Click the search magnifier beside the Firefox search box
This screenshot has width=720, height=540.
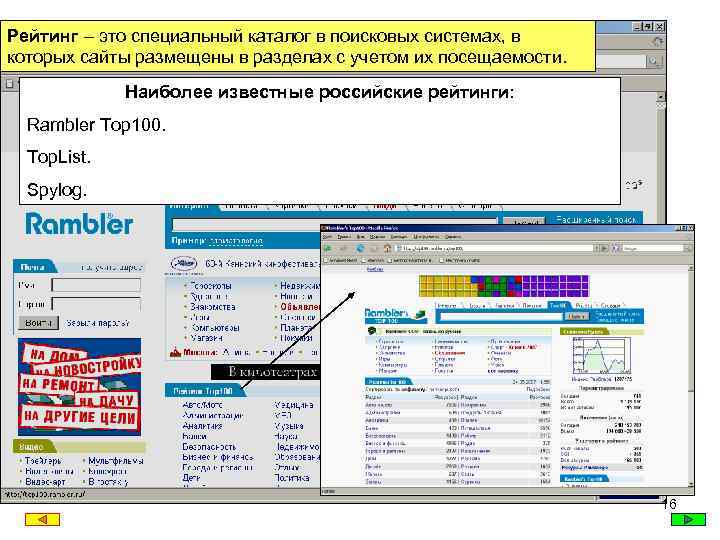click(x=687, y=248)
